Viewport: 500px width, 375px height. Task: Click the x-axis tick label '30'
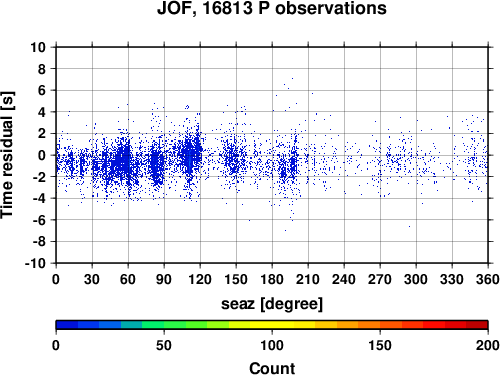92,279
